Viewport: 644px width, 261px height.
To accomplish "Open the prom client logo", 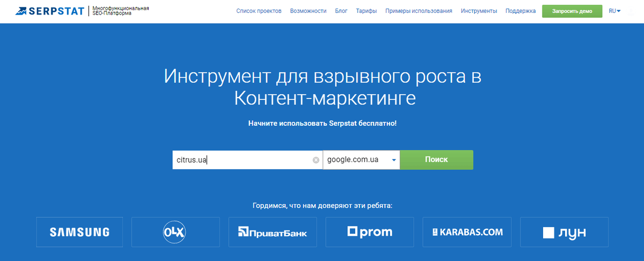I will pyautogui.click(x=370, y=232).
